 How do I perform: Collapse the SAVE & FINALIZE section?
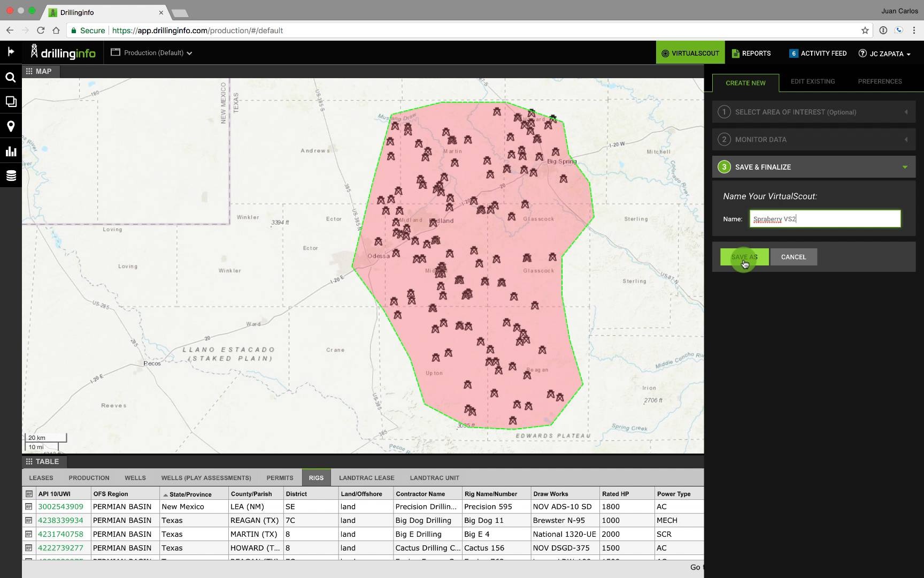coord(905,166)
